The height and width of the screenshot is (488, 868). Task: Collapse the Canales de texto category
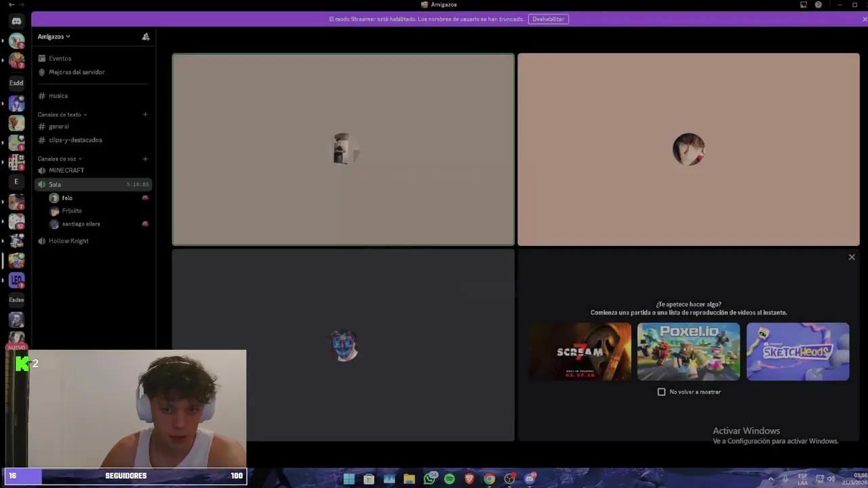tap(62, 115)
